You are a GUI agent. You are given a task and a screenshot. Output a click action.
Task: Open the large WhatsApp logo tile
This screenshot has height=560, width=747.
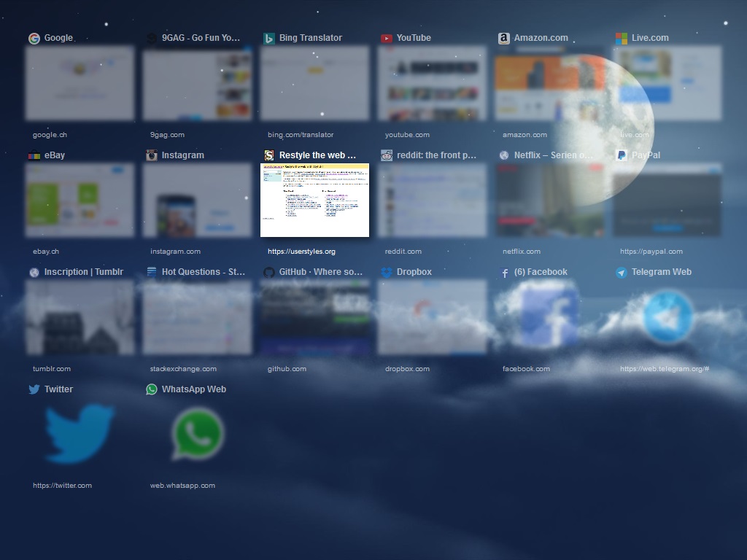(197, 433)
